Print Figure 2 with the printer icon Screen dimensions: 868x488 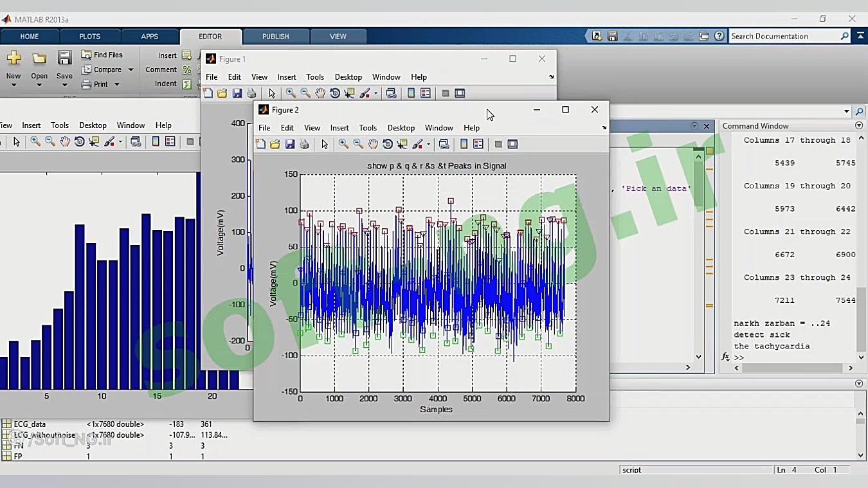click(x=304, y=144)
